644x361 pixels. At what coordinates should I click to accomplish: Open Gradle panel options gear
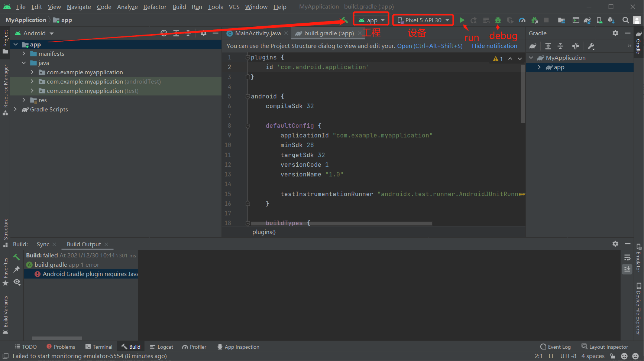pyautogui.click(x=615, y=33)
